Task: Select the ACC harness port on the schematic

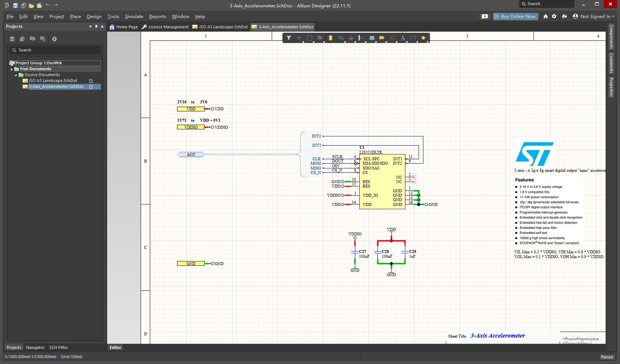Action: pos(191,154)
